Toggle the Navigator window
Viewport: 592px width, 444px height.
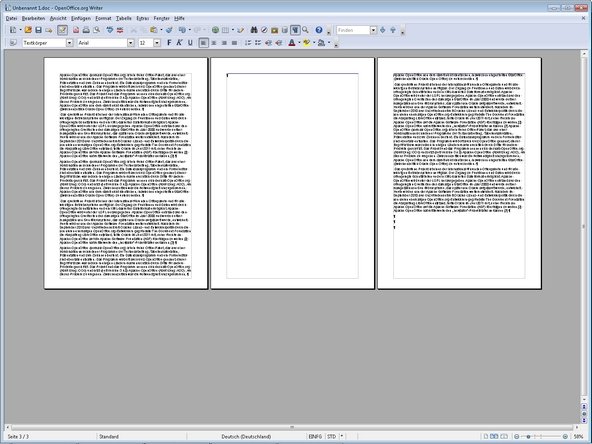pos(264,30)
